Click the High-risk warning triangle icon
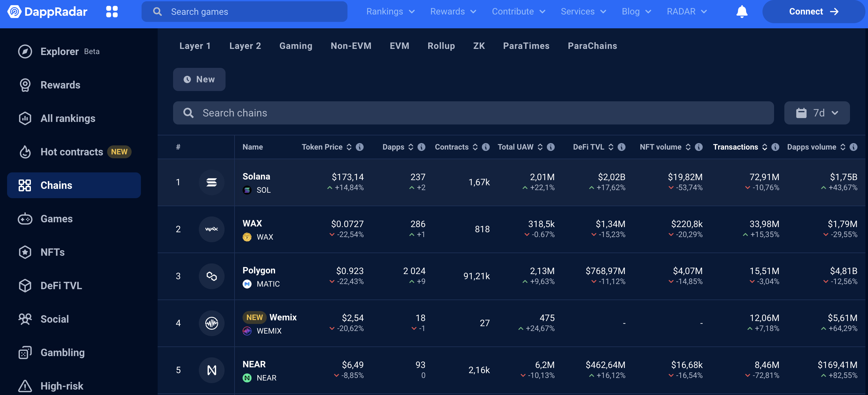The width and height of the screenshot is (868, 395). (25, 386)
